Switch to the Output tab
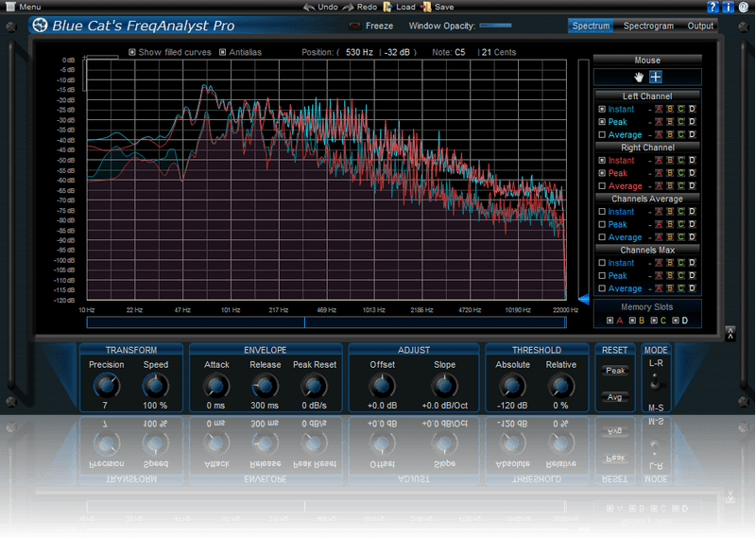Viewport: 756px width, 539px height. point(700,26)
